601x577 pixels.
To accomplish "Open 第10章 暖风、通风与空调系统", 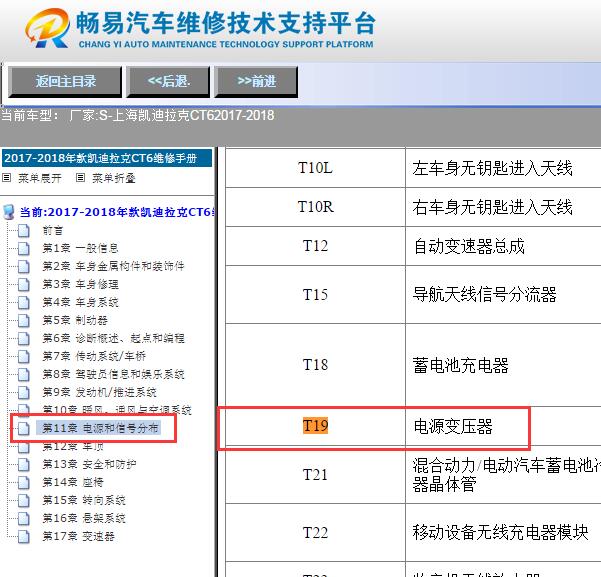I will (x=117, y=409).
